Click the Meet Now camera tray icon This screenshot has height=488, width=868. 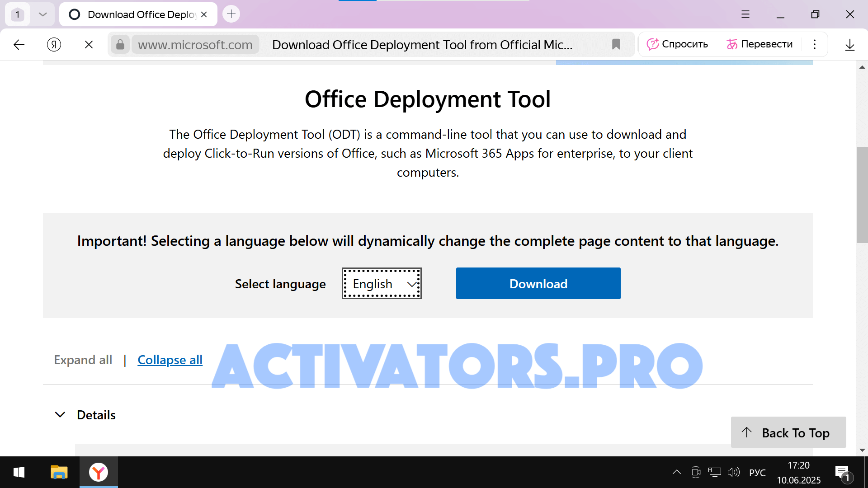point(696,473)
